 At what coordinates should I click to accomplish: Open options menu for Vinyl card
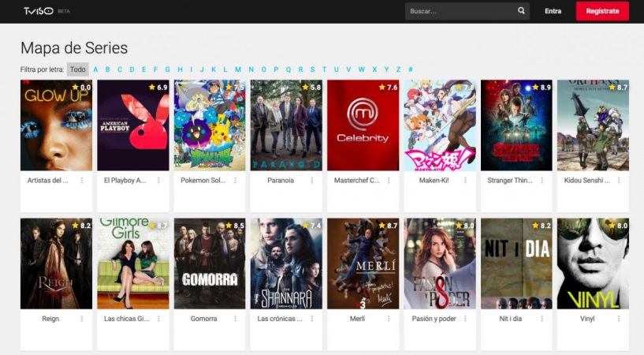click(619, 319)
